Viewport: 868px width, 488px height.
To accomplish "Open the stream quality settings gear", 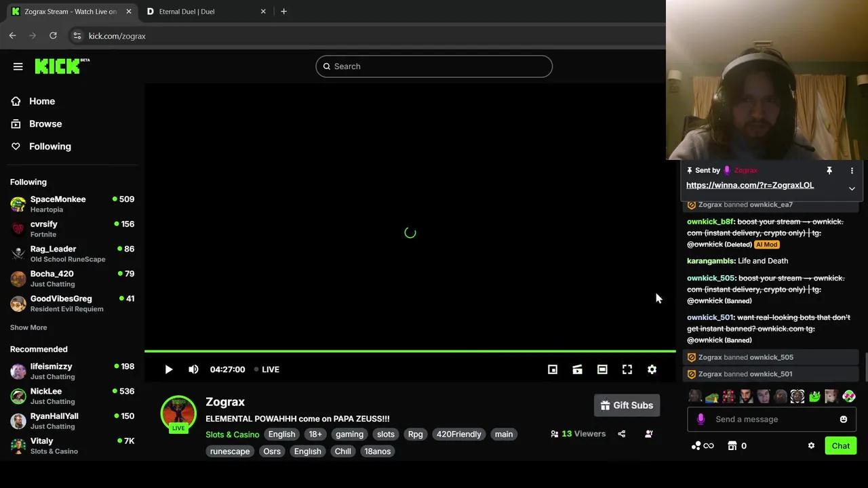I will point(652,369).
